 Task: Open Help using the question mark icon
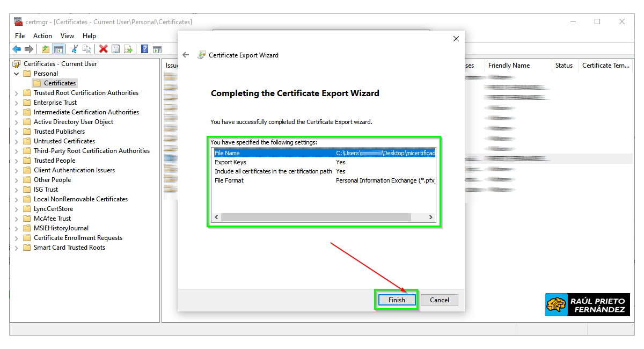144,49
